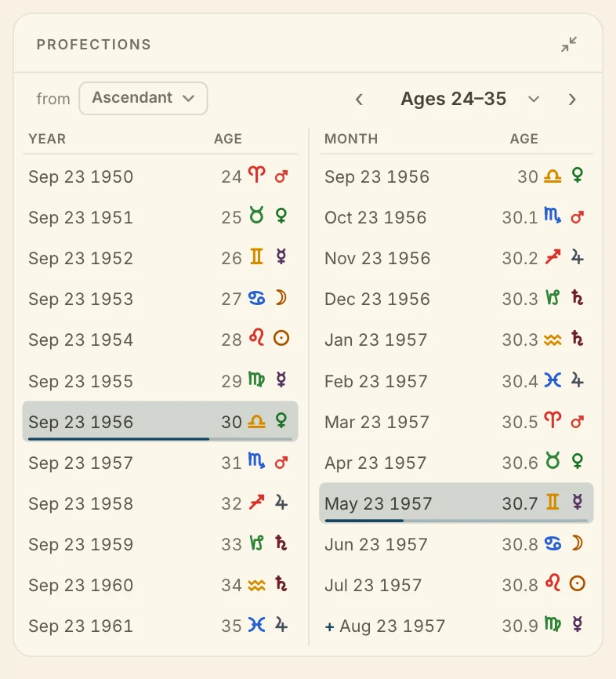Screen dimensions: 616x679
Task: Click progress bar under May 23 1957
Action: tap(456, 521)
